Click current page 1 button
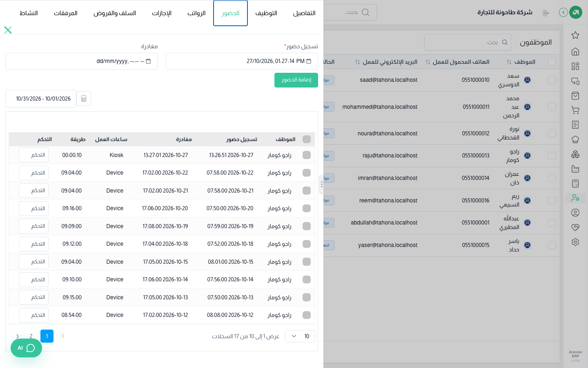 click(x=47, y=336)
